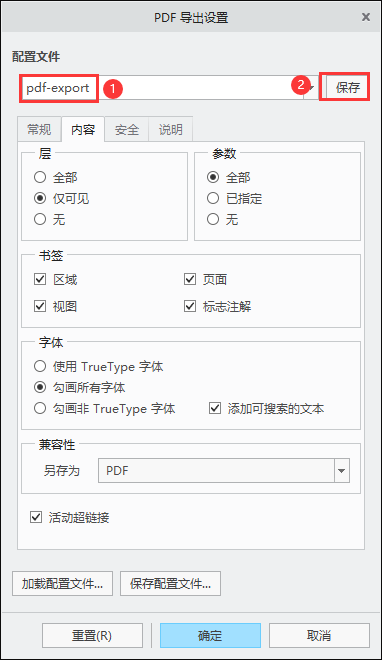Click the 保存 button beside profile
Screen dimensions: 382x660
coord(348,88)
